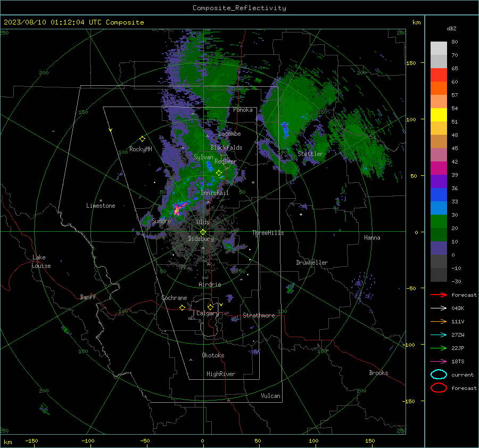Click the Stettler label

pyautogui.click(x=310, y=154)
